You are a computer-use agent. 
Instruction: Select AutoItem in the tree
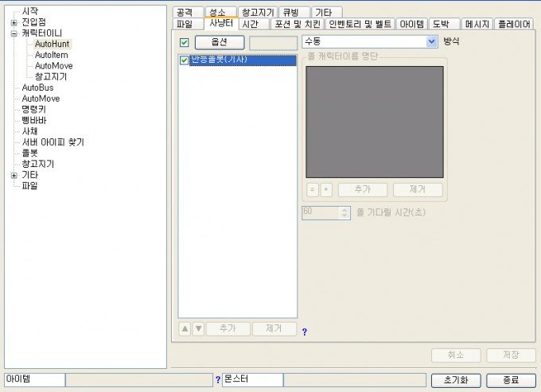[51, 55]
